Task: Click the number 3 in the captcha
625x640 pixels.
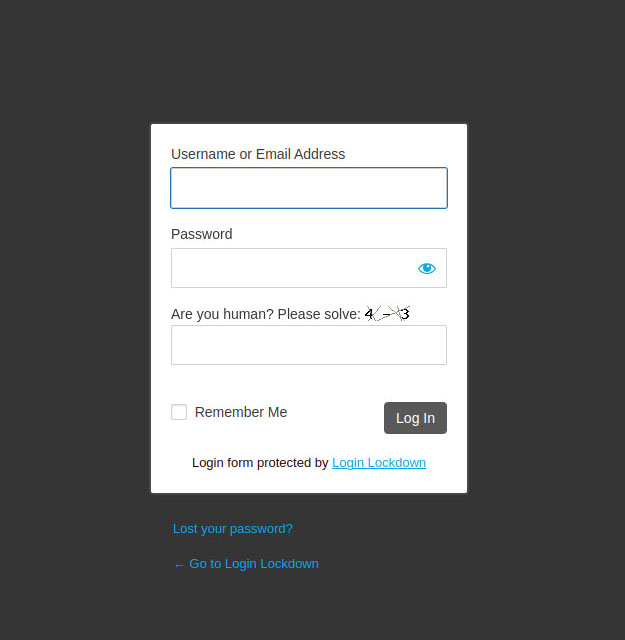Action: click(405, 314)
